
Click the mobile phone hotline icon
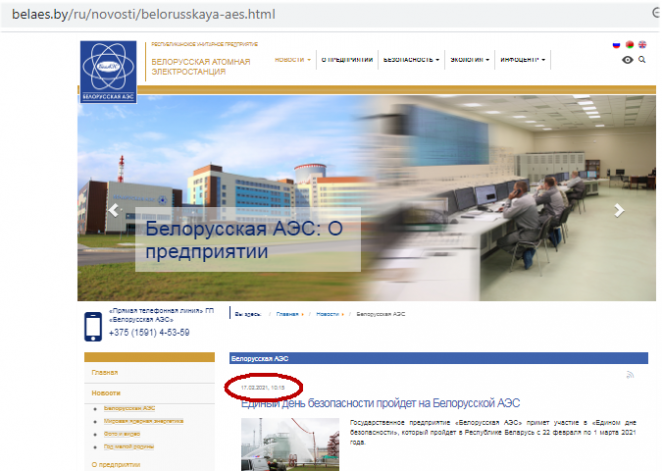pyautogui.click(x=92, y=326)
